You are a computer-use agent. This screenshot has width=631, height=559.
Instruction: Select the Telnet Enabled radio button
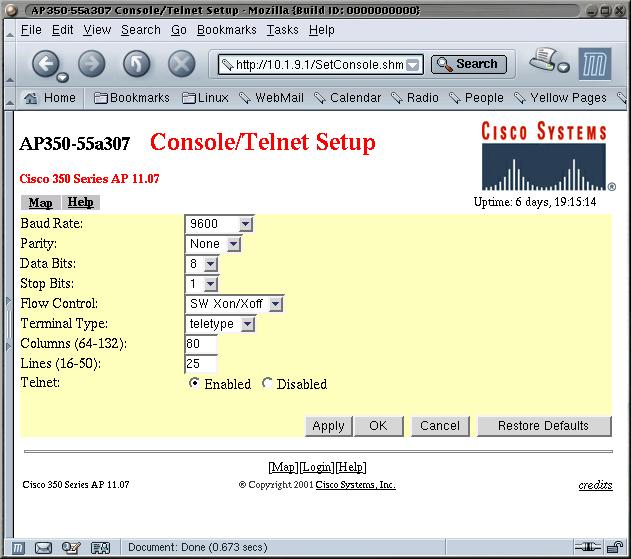point(194,383)
